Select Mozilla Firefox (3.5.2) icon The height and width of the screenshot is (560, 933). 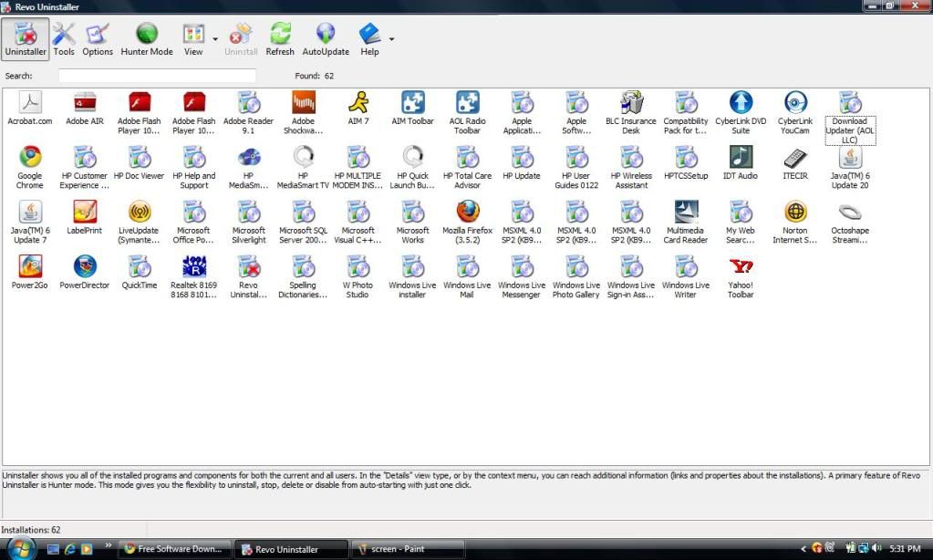(468, 212)
